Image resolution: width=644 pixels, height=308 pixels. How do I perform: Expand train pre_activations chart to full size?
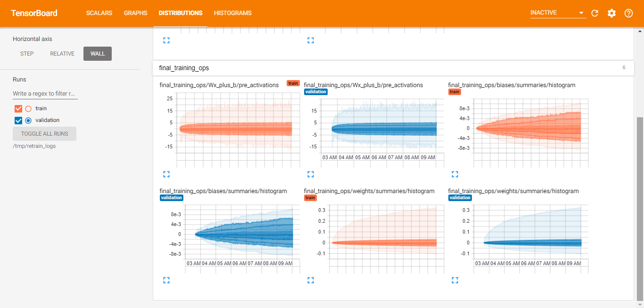pos(166,174)
